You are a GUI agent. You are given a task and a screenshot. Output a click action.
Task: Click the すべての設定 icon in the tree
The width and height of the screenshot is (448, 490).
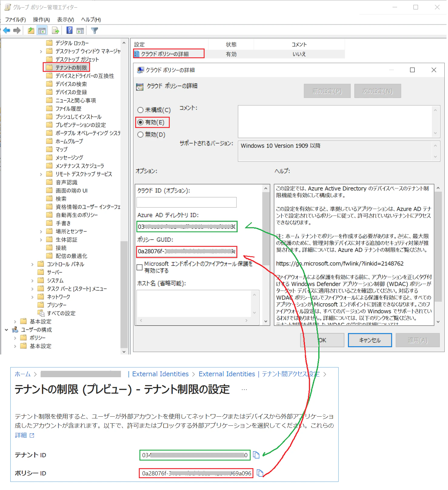(41, 313)
